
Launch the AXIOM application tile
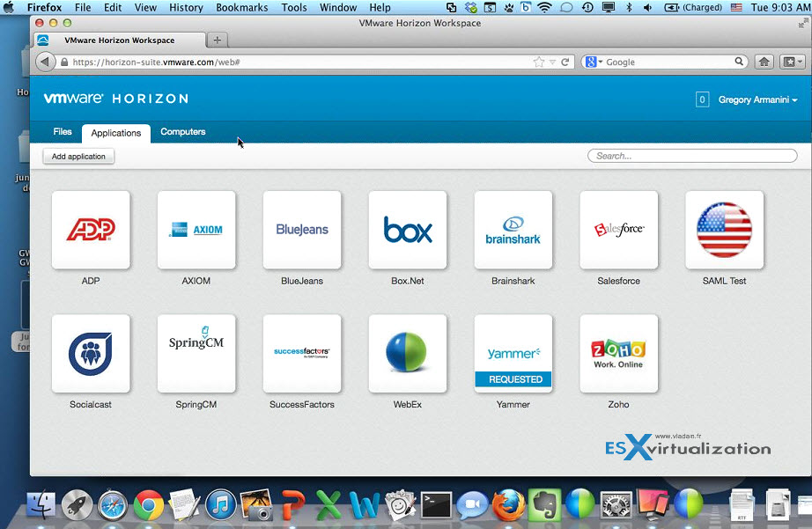(196, 230)
